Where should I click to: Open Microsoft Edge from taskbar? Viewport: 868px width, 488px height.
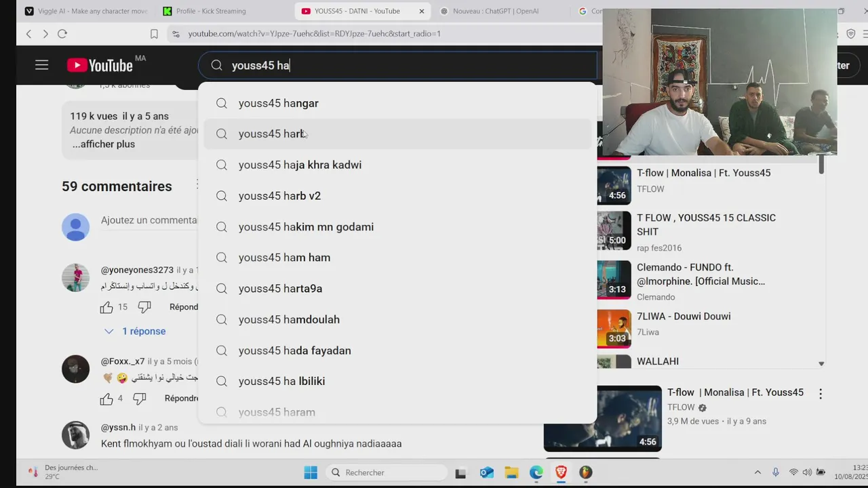[536, 472]
